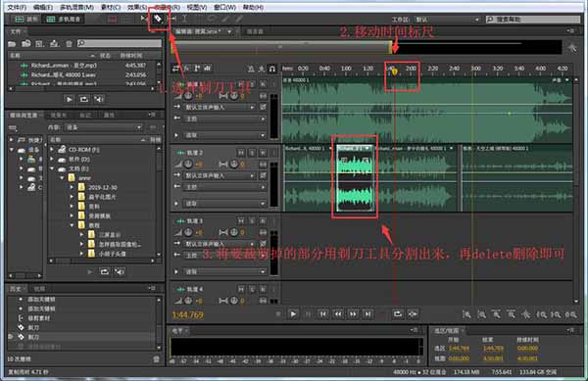Toggle EQ view in track controls
The height and width of the screenshot is (381, 588).
point(208,69)
